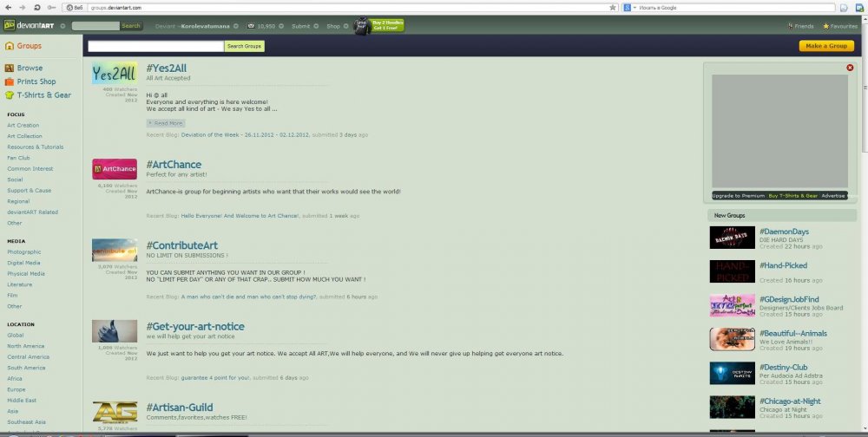Open the #ContributeArt group title
Viewport: 868px width, 437px height.
[x=182, y=245]
